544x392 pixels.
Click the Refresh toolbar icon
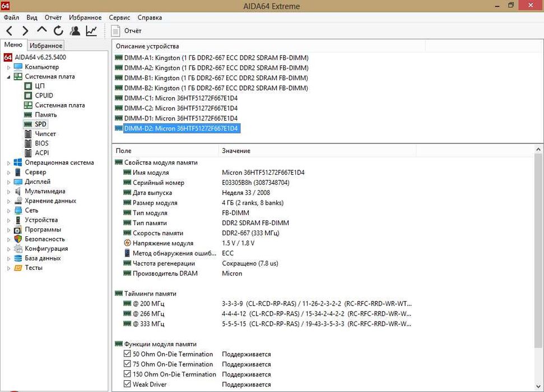click(58, 31)
